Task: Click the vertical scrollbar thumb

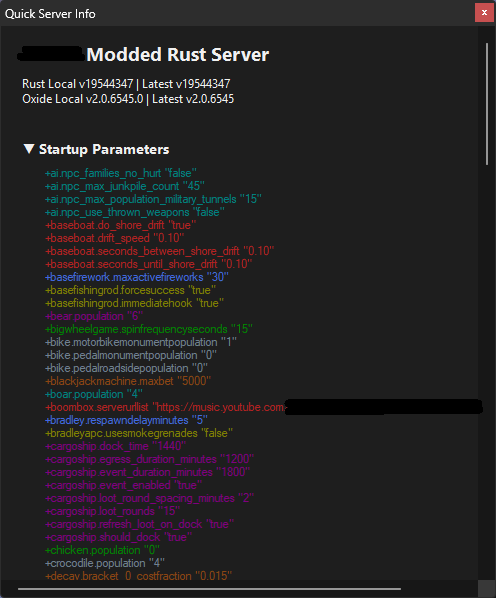Action: tap(487, 104)
